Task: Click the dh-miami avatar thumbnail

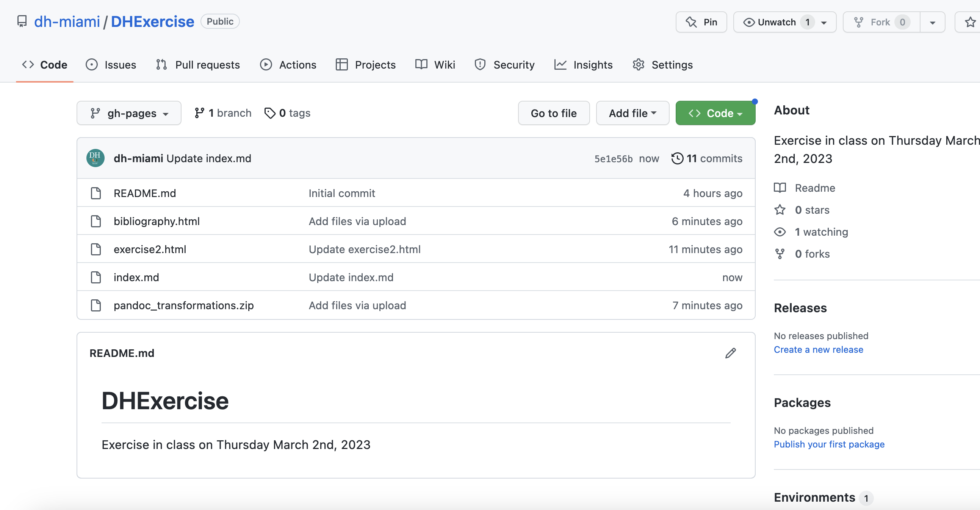Action: click(95, 158)
